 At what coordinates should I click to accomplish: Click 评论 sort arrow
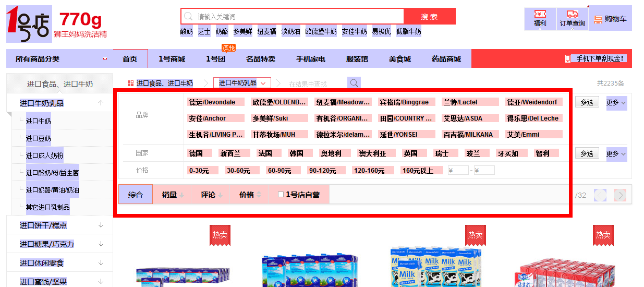click(x=220, y=195)
